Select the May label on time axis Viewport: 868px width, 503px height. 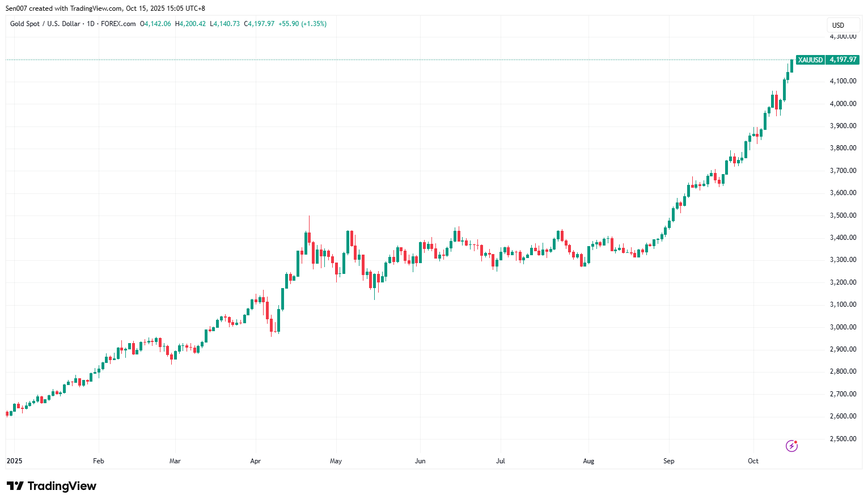pyautogui.click(x=336, y=461)
